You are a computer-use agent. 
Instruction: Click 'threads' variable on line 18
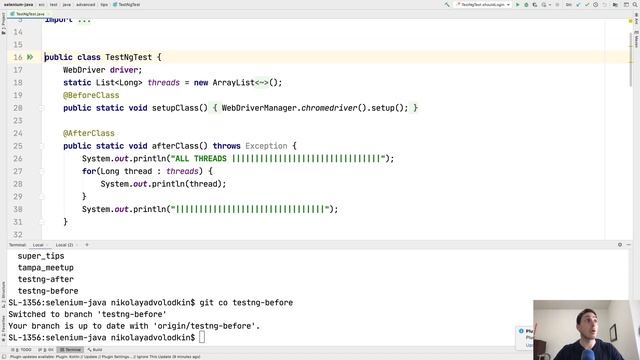pyautogui.click(x=163, y=82)
